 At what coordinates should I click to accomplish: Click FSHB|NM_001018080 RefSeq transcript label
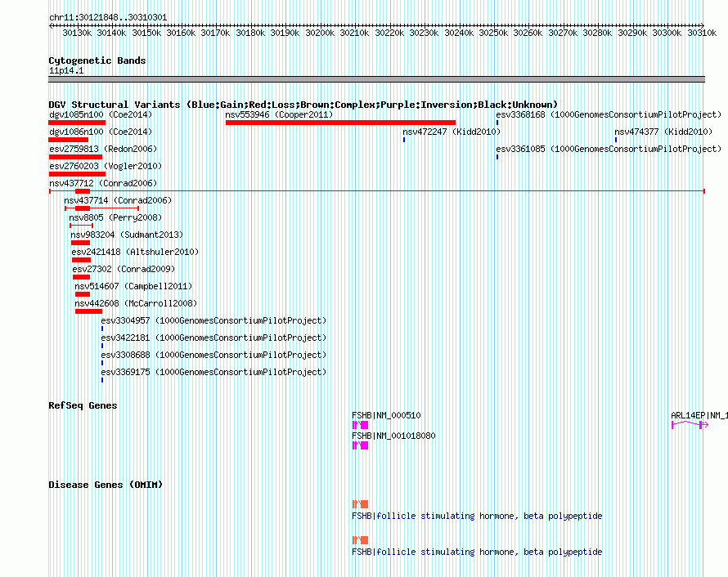(393, 436)
